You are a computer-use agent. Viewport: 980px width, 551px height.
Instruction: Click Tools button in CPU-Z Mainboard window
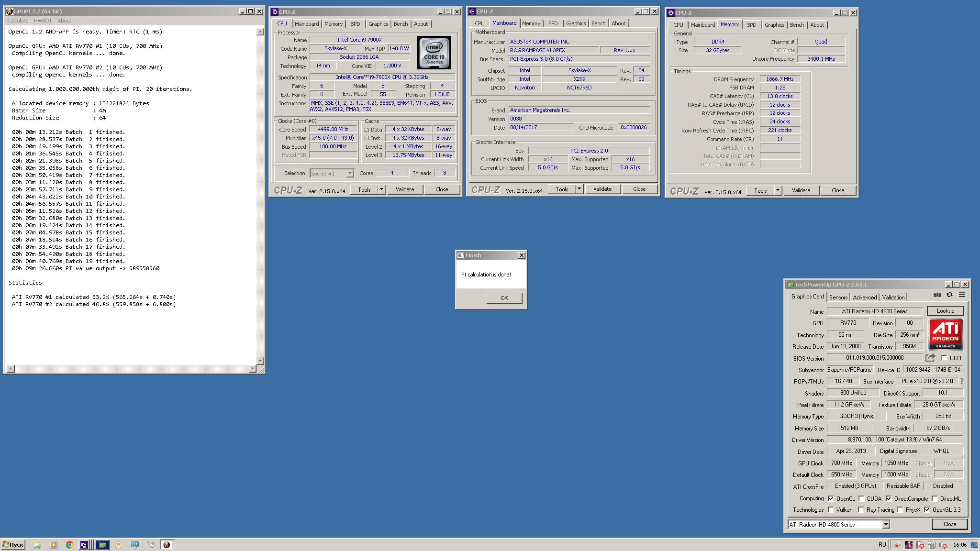coord(562,189)
